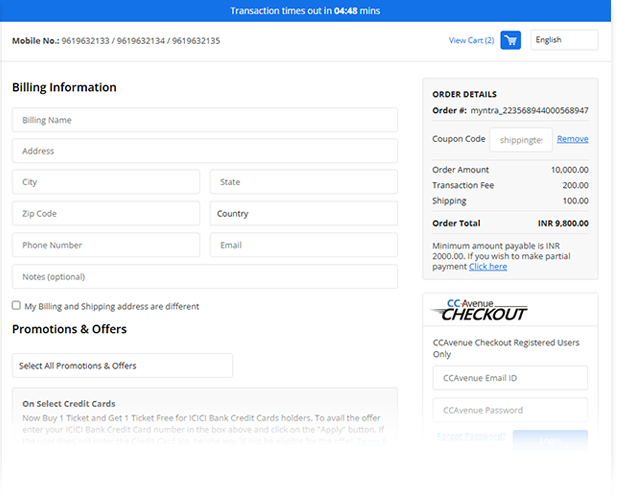This screenshot has height=500, width=617.
Task: Click into the Address field
Action: click(204, 151)
